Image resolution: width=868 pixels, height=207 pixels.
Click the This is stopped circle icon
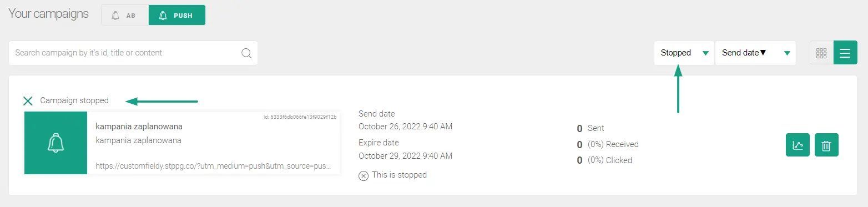364,175
